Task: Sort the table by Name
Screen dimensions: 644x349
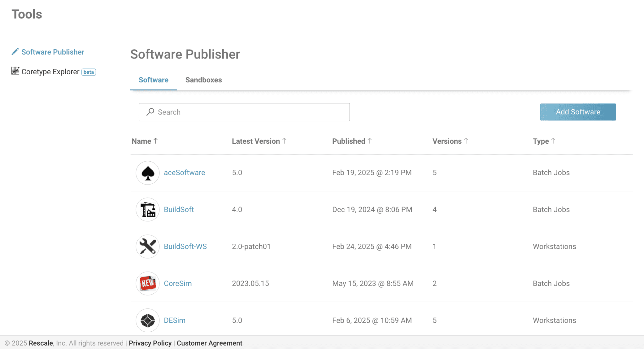Action: pos(144,141)
